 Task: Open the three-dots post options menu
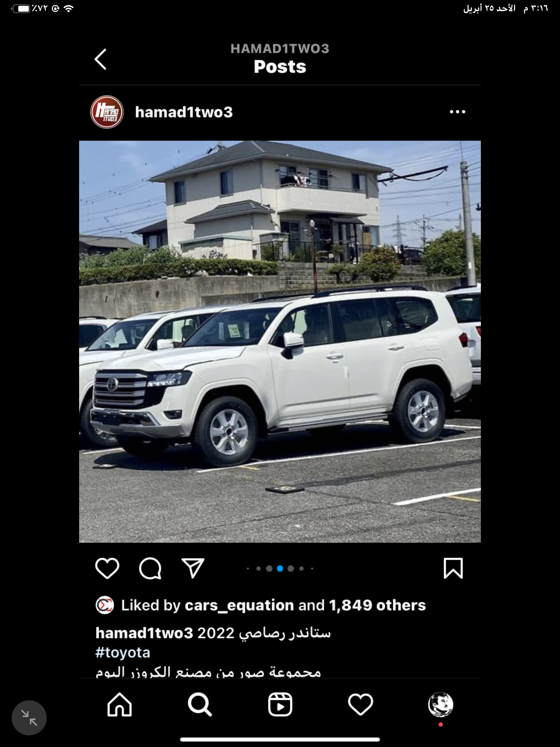pos(458,112)
